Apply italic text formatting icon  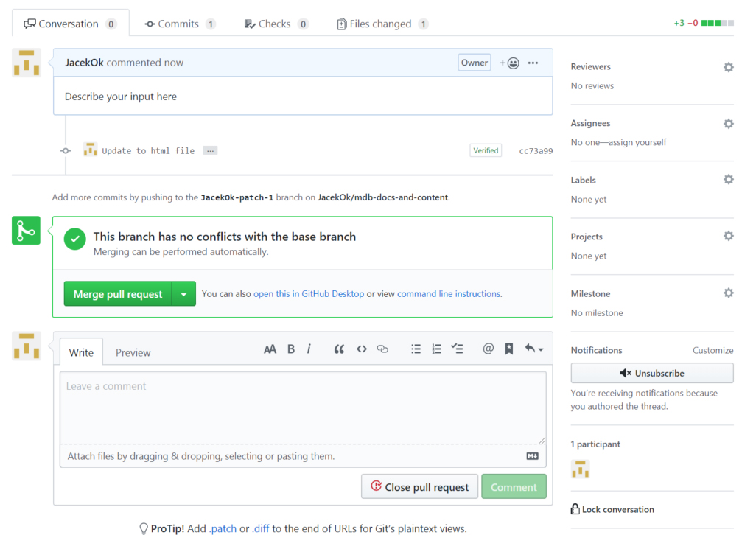[309, 349]
